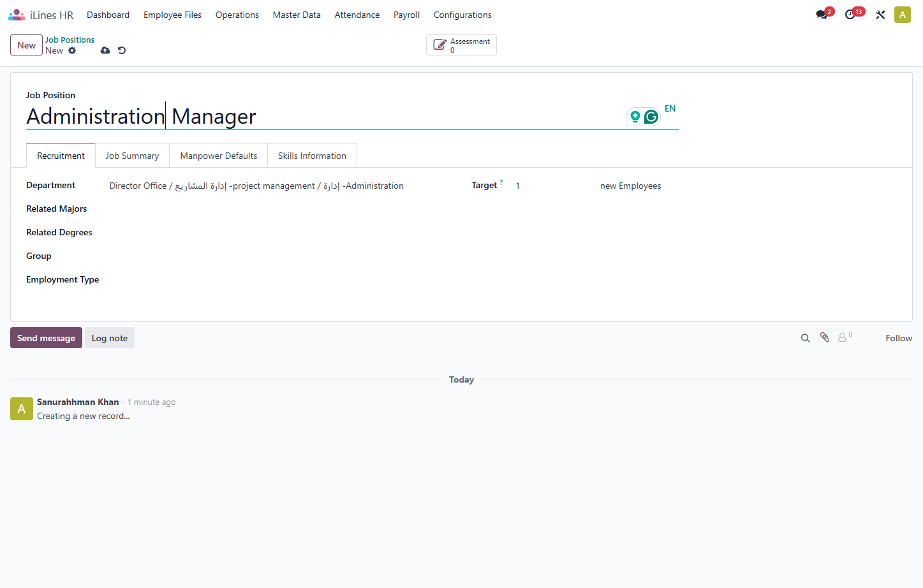The height and width of the screenshot is (588, 923).
Task: Open the Operations menu
Action: pos(237,15)
